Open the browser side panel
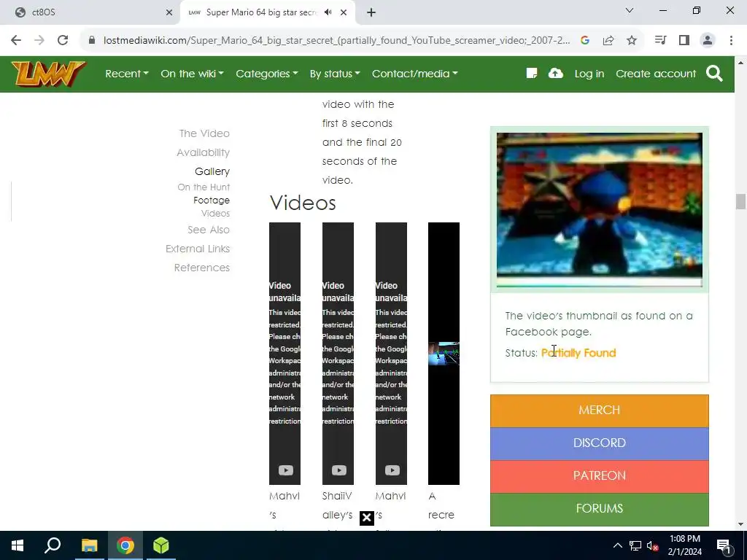Viewport: 747px width, 560px height. click(684, 41)
